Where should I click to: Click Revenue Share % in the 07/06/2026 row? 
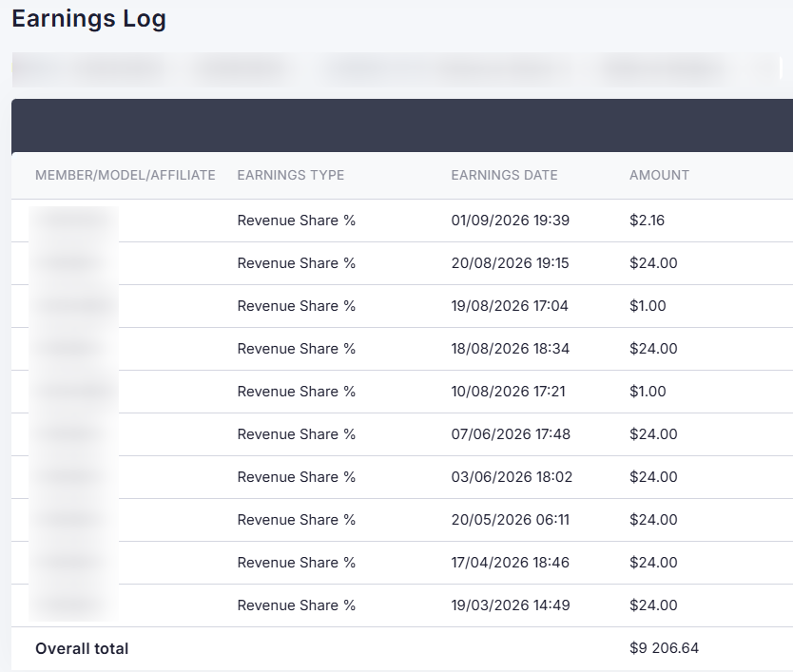(297, 434)
